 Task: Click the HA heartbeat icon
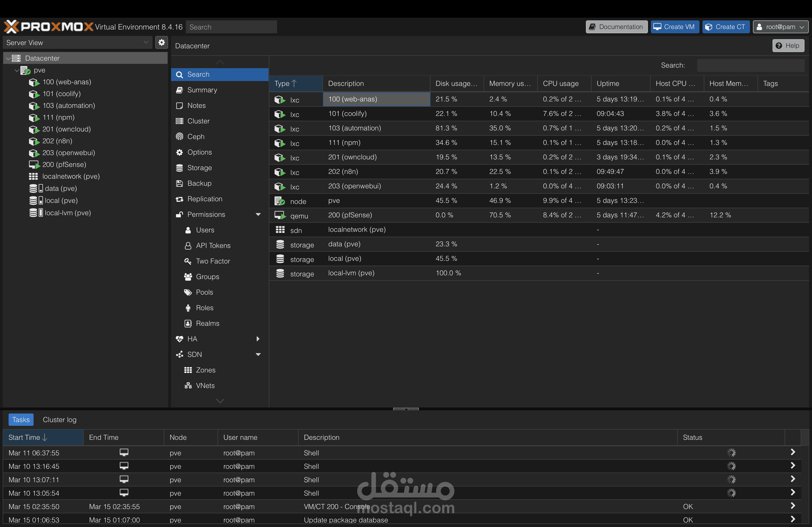click(179, 339)
